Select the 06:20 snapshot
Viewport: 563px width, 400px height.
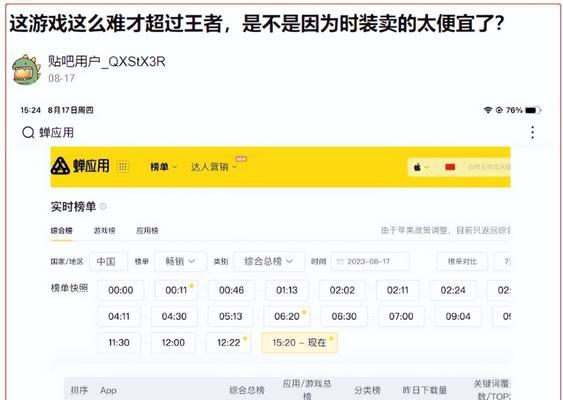click(x=287, y=316)
